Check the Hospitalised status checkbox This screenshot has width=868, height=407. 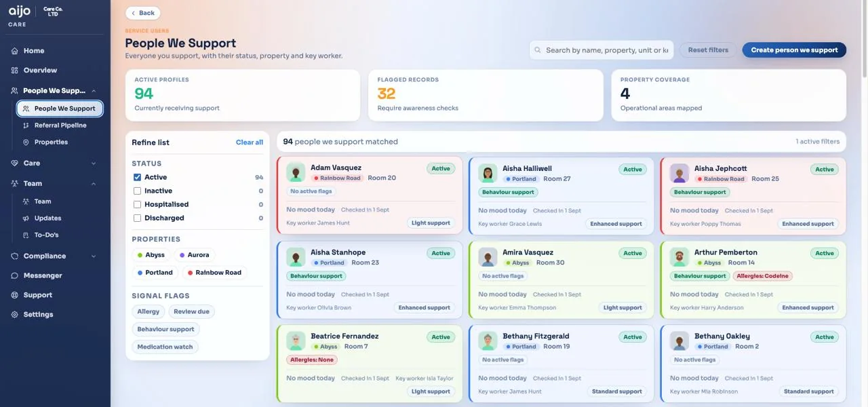pos(138,205)
